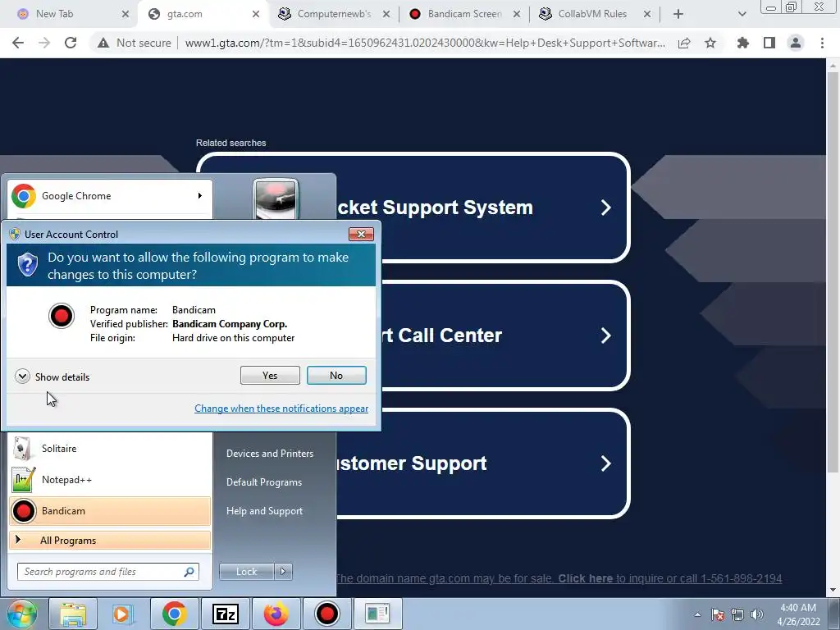
Task: Go forward with the browser forward arrow
Action: (44, 43)
